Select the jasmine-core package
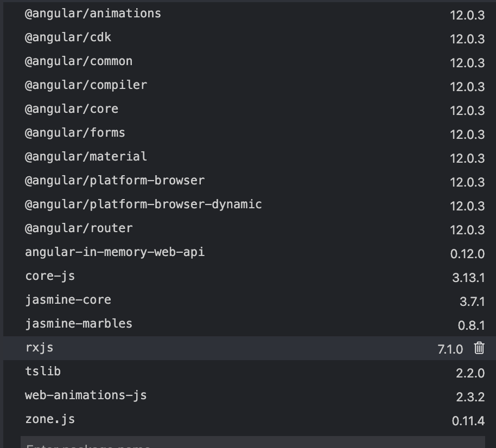The image size is (496, 448). click(68, 299)
